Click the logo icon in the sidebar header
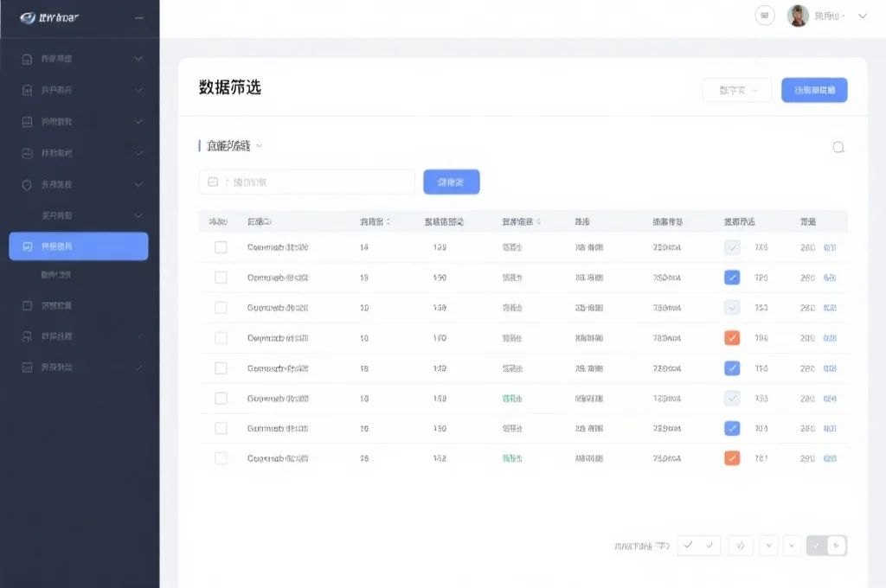 point(25,15)
